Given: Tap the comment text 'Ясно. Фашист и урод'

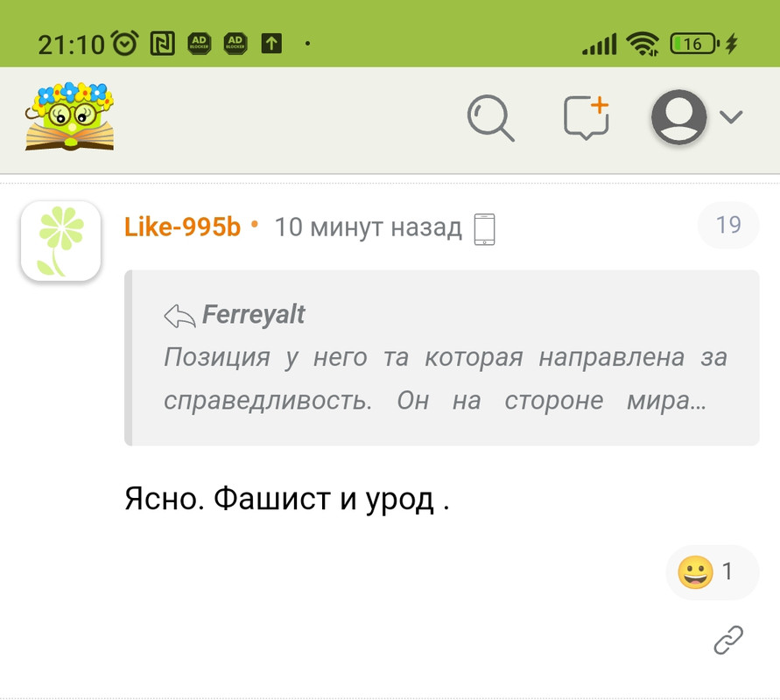Looking at the screenshot, I should 279,499.
